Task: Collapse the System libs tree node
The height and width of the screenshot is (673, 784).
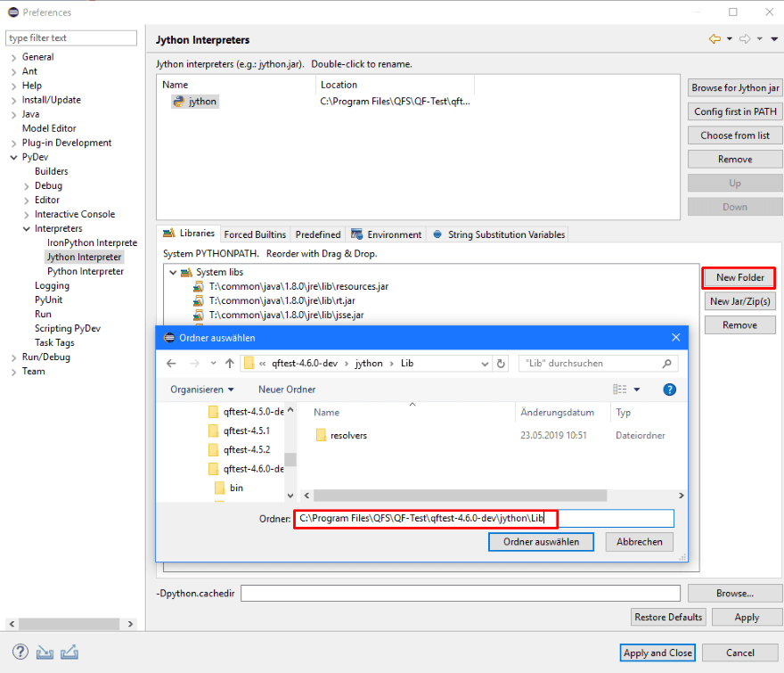Action: pos(173,273)
